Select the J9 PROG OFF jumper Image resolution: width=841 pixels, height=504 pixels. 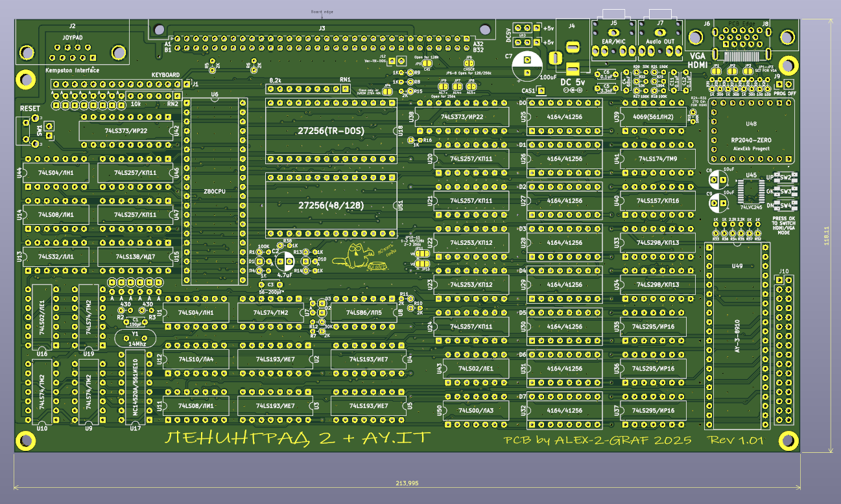[784, 84]
